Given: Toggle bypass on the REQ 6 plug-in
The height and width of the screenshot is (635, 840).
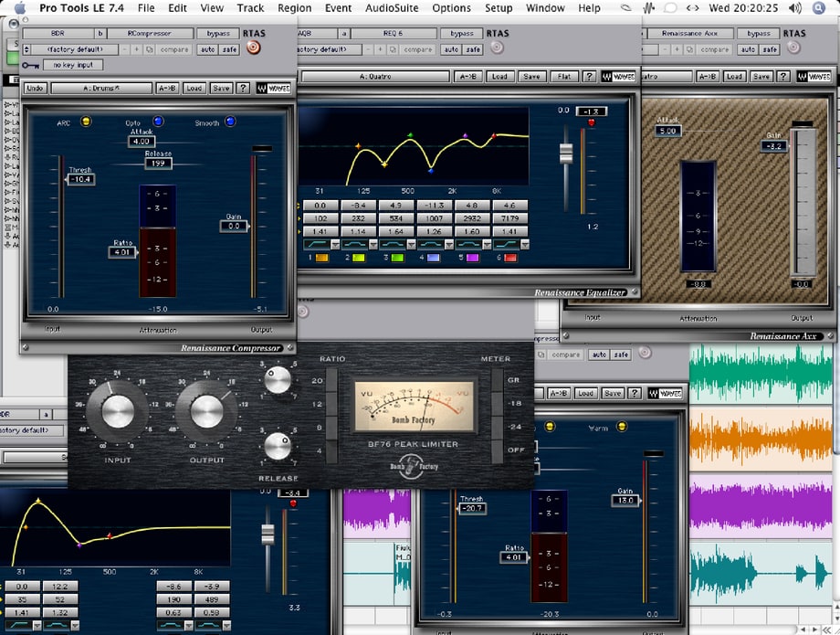Looking at the screenshot, I should [x=462, y=33].
